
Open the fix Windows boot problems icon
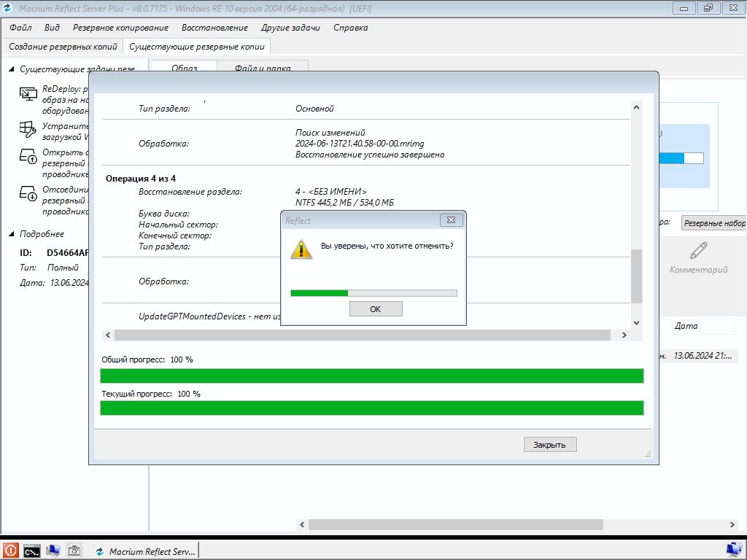click(x=28, y=129)
